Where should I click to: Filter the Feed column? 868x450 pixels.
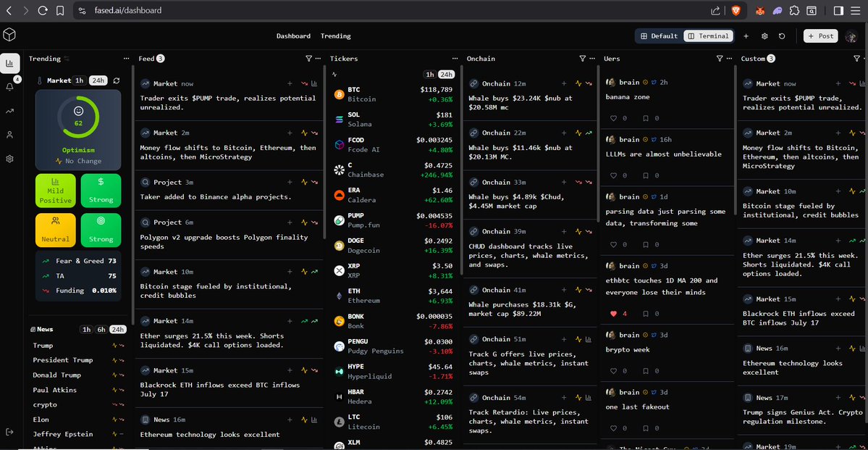[309, 58]
